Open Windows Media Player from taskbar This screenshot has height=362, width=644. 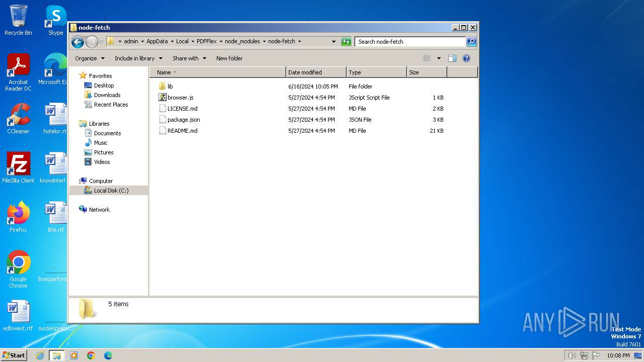(x=74, y=355)
